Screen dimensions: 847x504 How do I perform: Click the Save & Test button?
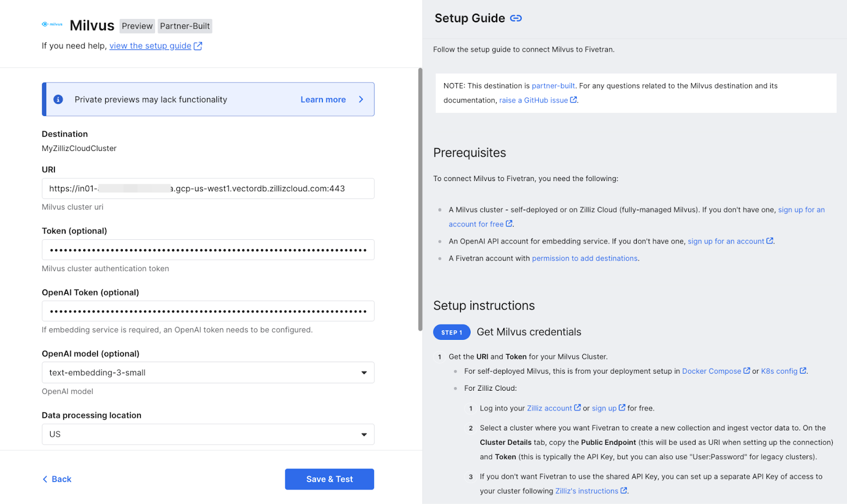329,479
